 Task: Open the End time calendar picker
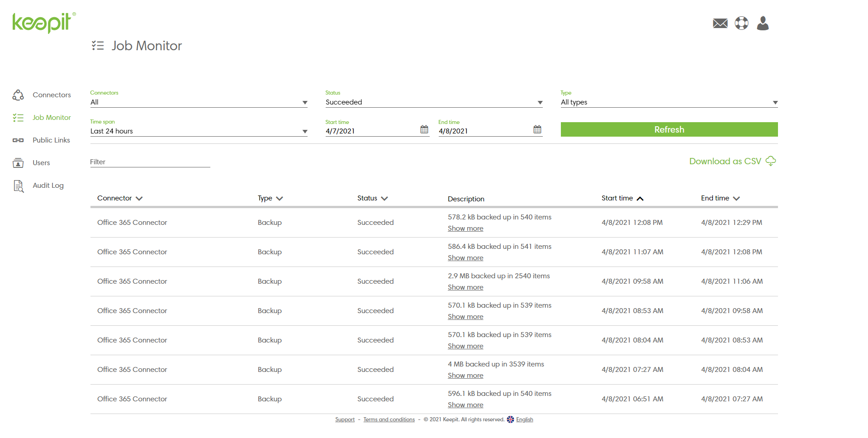pyautogui.click(x=537, y=130)
